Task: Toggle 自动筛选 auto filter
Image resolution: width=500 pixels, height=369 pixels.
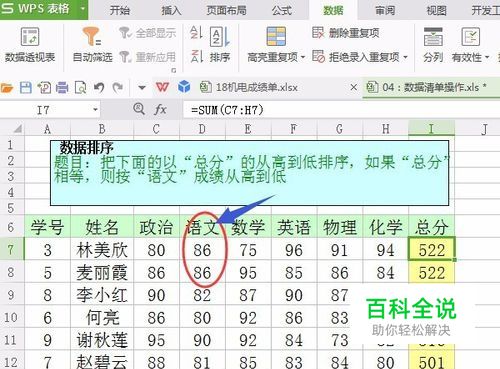Action: pyautogui.click(x=92, y=45)
